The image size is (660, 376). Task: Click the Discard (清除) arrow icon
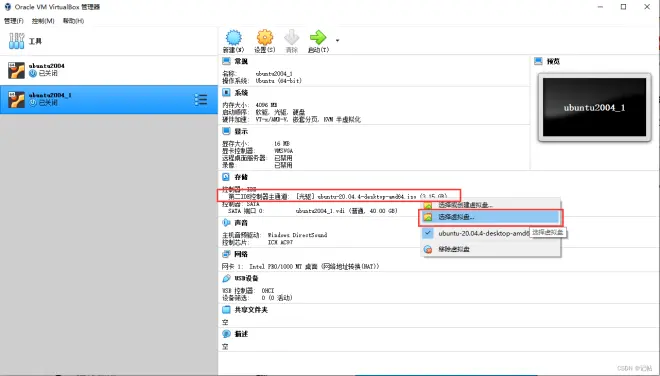291,38
